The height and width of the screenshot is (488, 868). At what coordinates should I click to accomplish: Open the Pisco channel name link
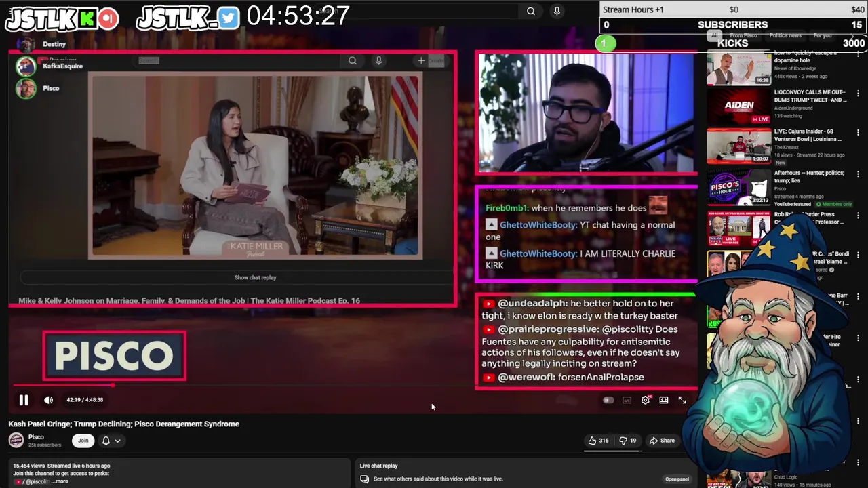36,437
